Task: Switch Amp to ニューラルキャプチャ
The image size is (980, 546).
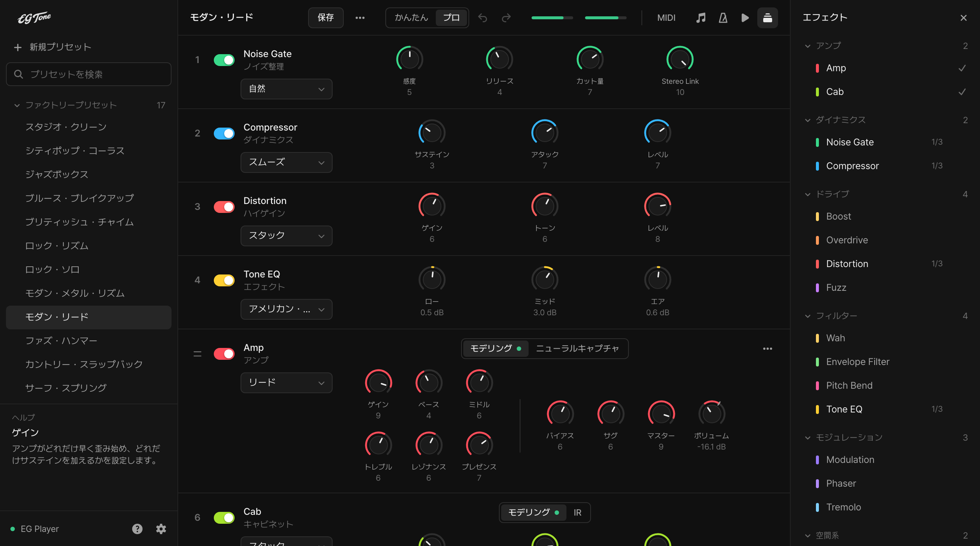Action: 577,348
